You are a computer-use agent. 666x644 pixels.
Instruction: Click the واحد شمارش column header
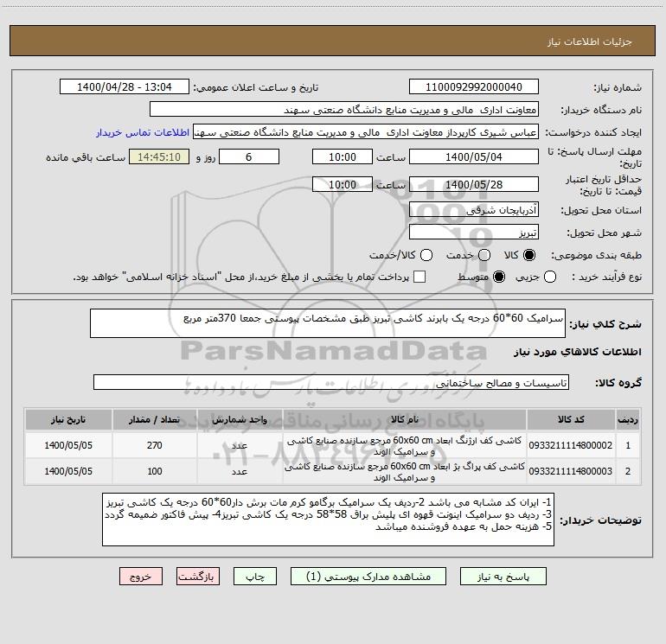click(x=240, y=419)
